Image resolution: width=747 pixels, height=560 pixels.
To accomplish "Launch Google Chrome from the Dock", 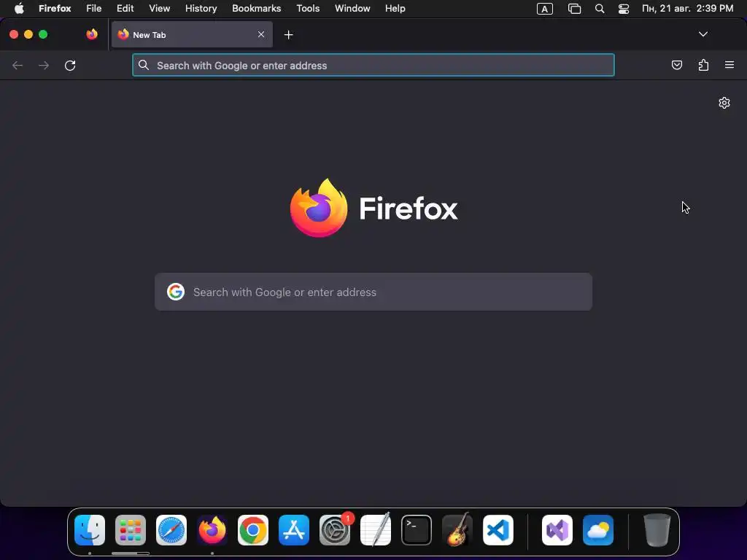I will point(253,530).
